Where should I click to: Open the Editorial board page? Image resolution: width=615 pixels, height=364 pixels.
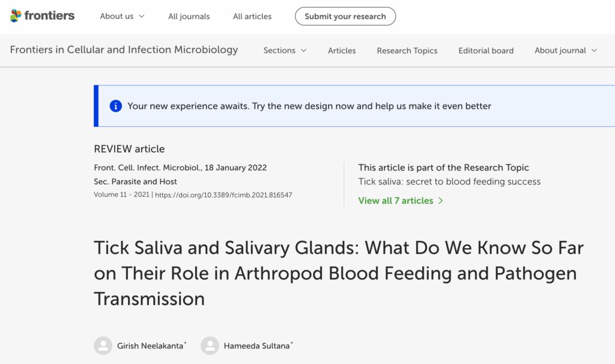486,50
